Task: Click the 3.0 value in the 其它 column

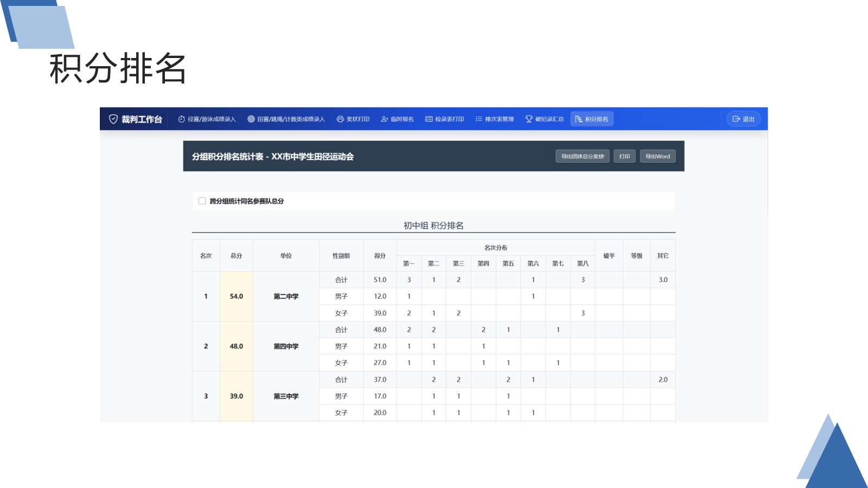Action: pos(663,280)
